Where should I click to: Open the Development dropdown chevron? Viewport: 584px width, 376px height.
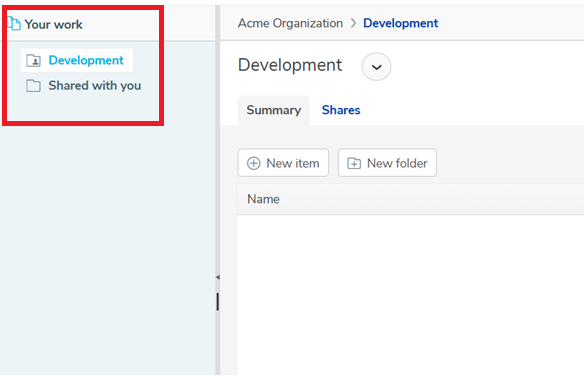[x=376, y=67]
